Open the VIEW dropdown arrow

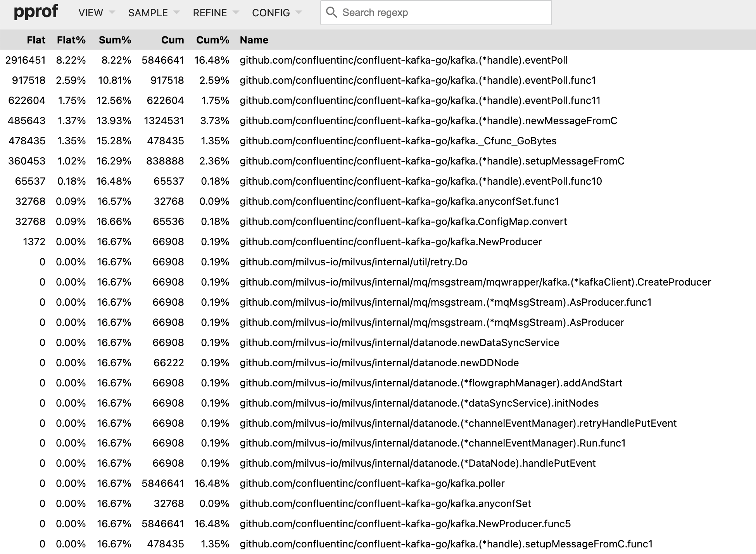112,12
